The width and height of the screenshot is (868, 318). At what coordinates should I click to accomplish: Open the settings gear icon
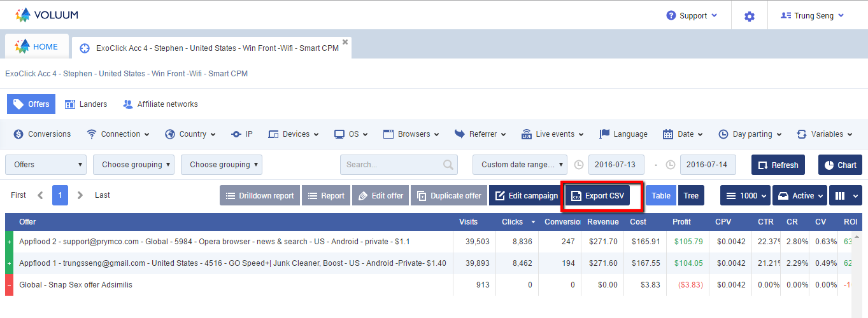[750, 16]
